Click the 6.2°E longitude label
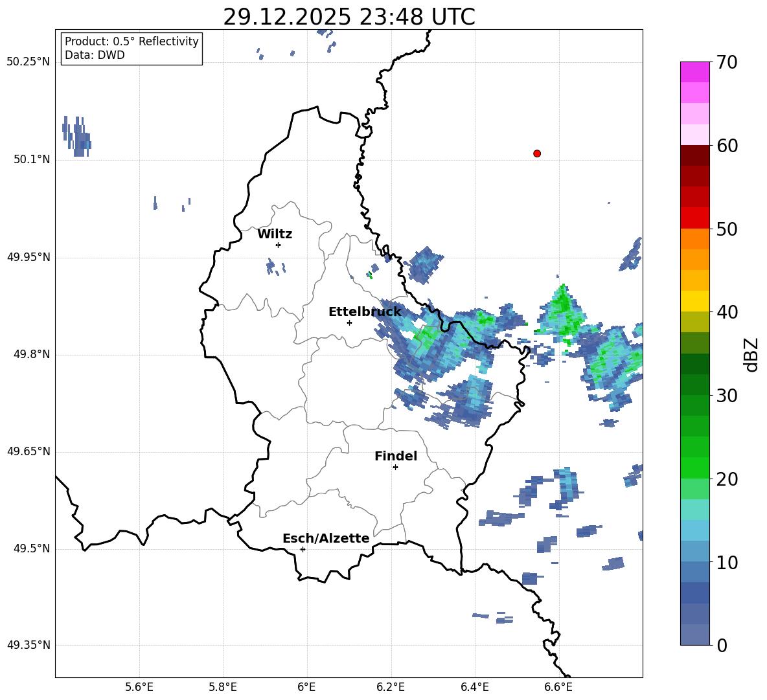 [391, 687]
